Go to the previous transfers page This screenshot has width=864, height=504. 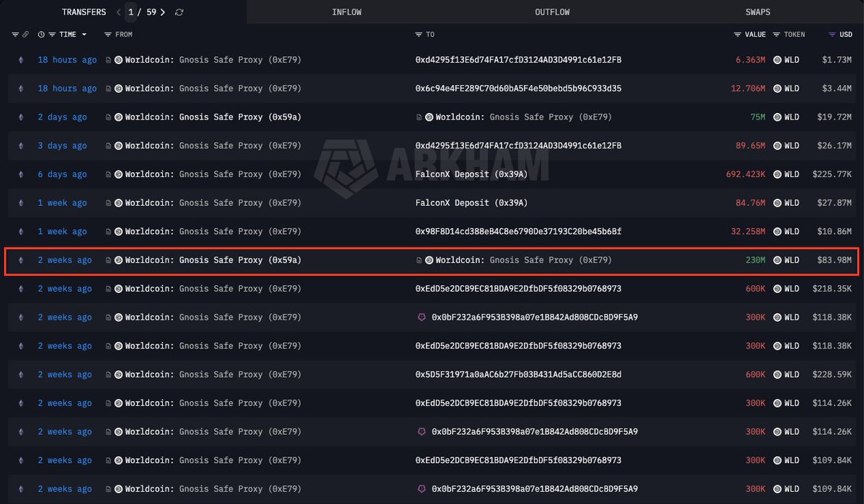[x=118, y=12]
